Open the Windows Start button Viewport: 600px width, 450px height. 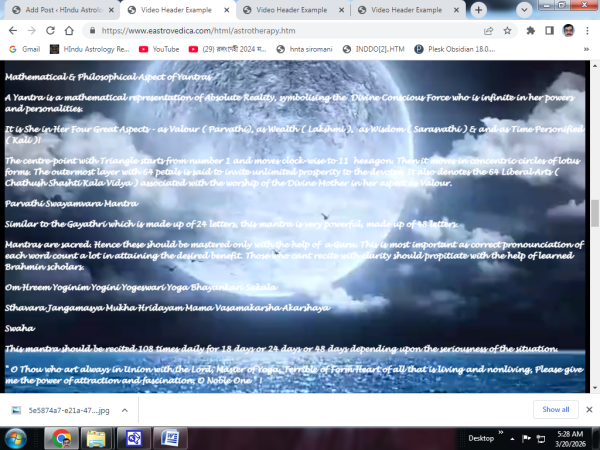pyautogui.click(x=17, y=437)
